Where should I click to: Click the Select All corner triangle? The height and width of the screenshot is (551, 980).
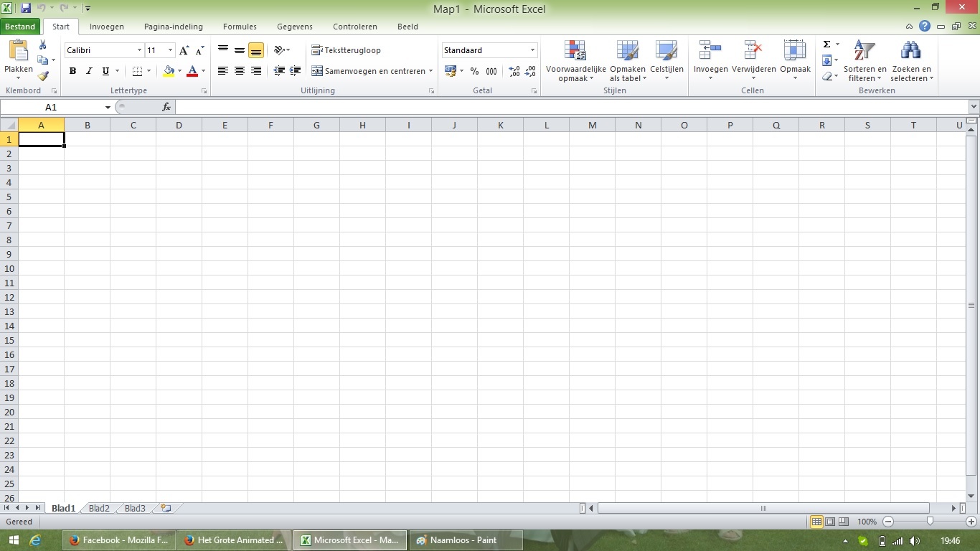[x=9, y=125]
